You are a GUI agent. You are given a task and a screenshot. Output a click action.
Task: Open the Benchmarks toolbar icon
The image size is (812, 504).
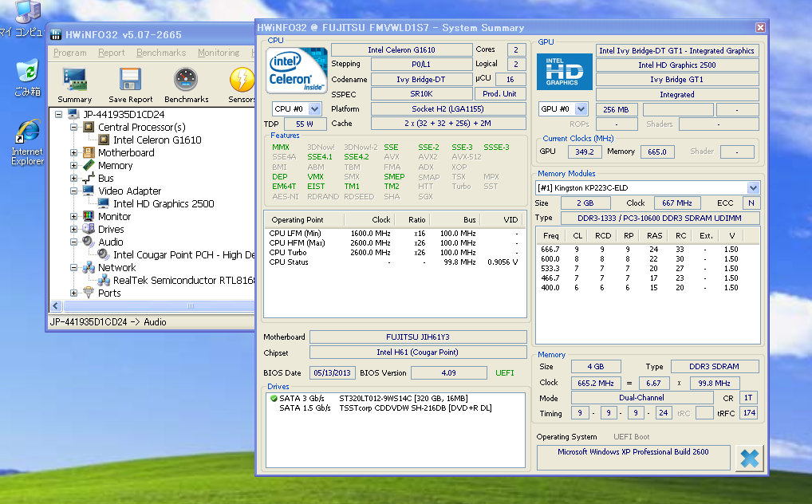[x=185, y=81]
